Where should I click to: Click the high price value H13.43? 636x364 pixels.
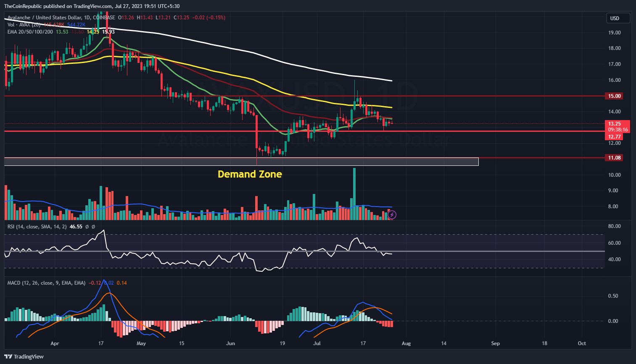pos(145,18)
